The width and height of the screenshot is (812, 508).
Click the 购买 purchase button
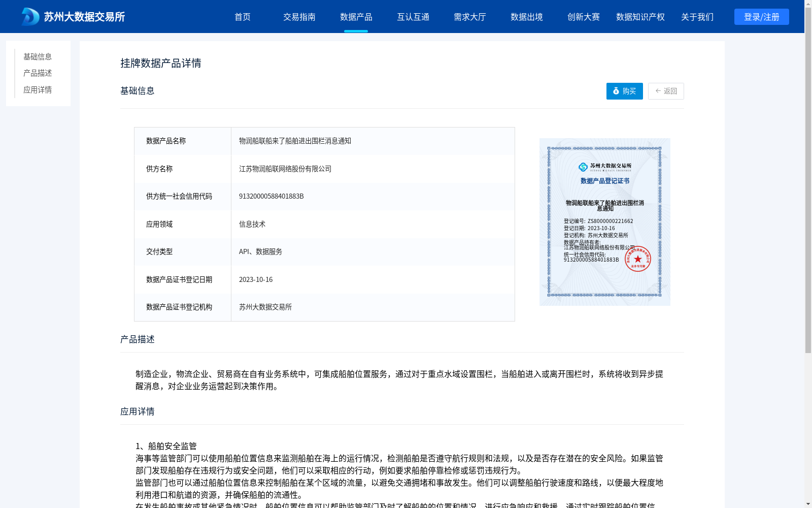(x=625, y=91)
